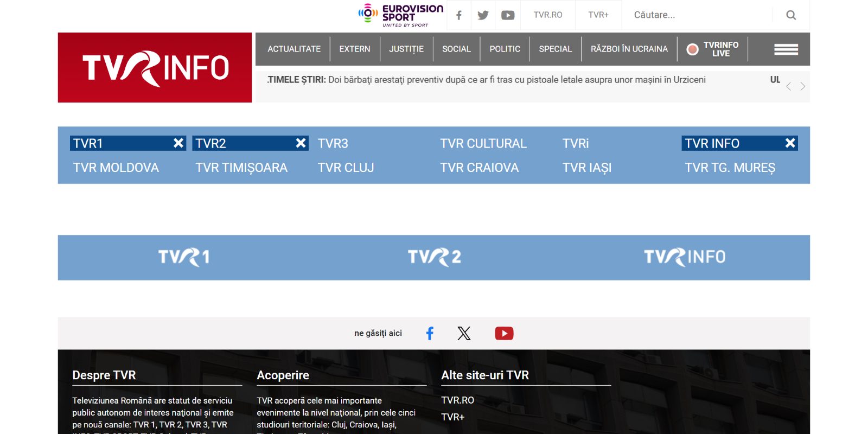
Task: Open the ACTUALITATE menu
Action: click(294, 49)
